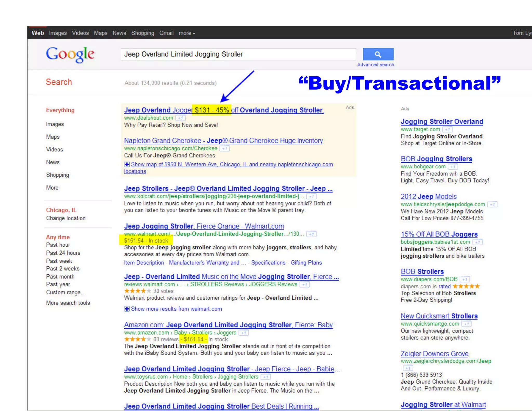
Task: Click +1 button beside napletonschicago.com/Cherokee
Action: click(x=225, y=149)
